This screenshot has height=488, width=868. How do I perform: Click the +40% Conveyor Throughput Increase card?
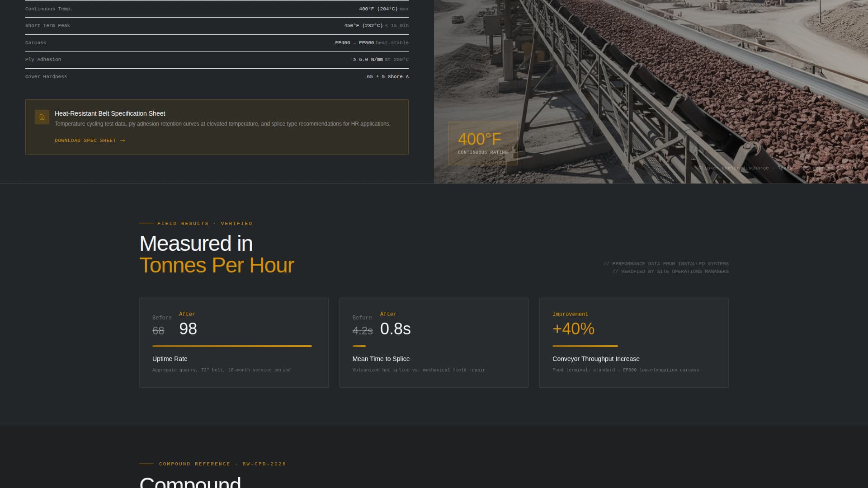pyautogui.click(x=634, y=342)
